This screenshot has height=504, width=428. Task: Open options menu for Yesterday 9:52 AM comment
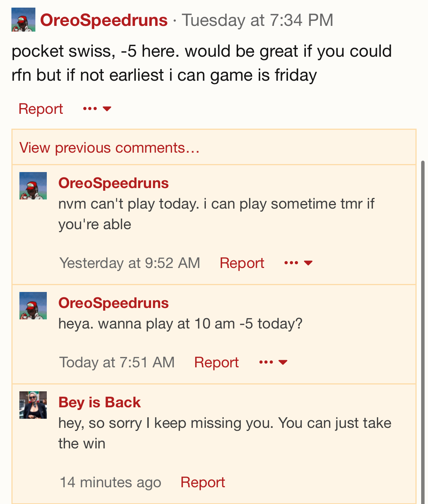[x=298, y=263]
